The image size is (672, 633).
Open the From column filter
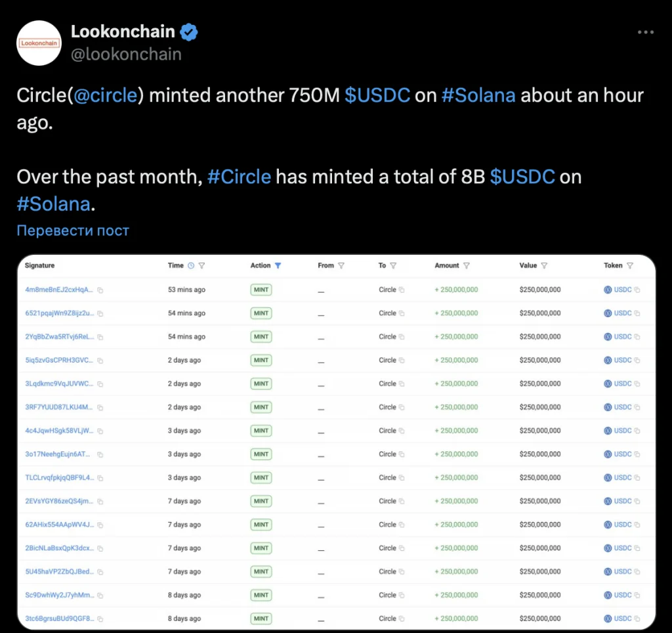click(341, 265)
